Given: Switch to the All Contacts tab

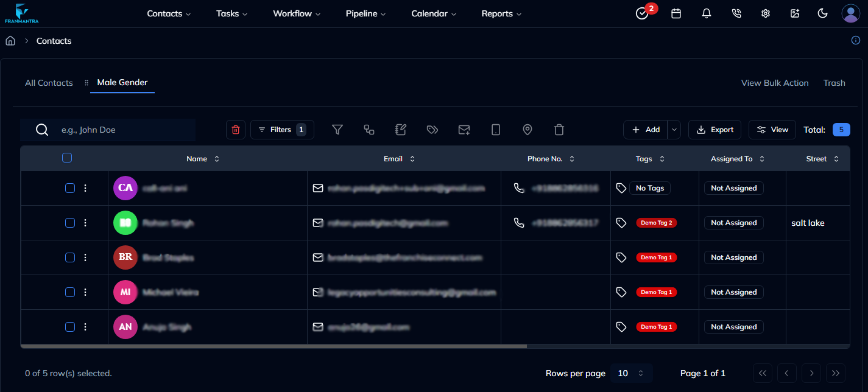Looking at the screenshot, I should point(49,83).
